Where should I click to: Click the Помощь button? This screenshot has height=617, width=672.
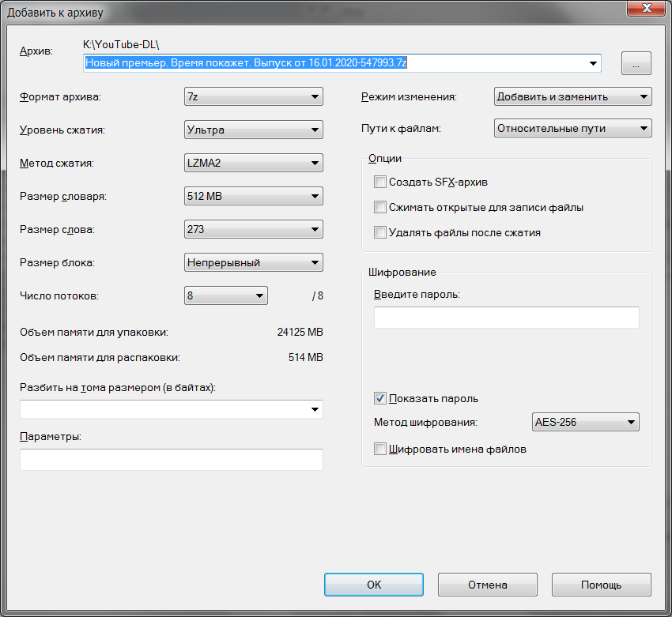602,585
